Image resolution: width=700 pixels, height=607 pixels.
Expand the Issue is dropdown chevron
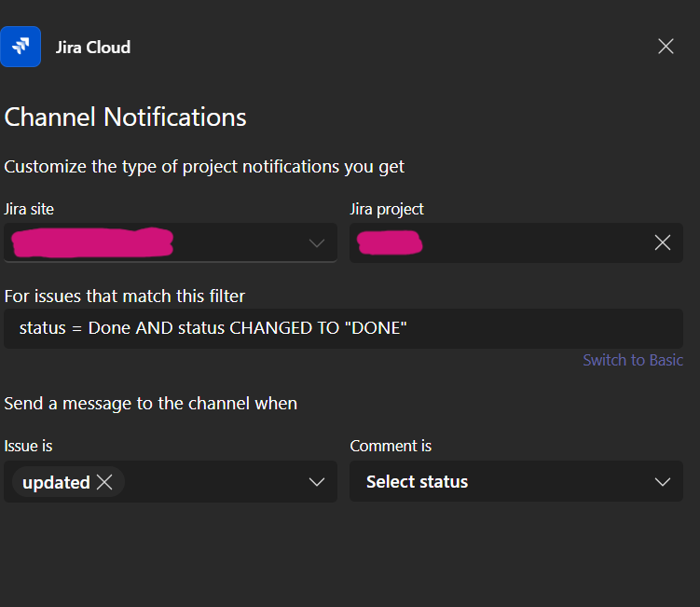pos(317,482)
